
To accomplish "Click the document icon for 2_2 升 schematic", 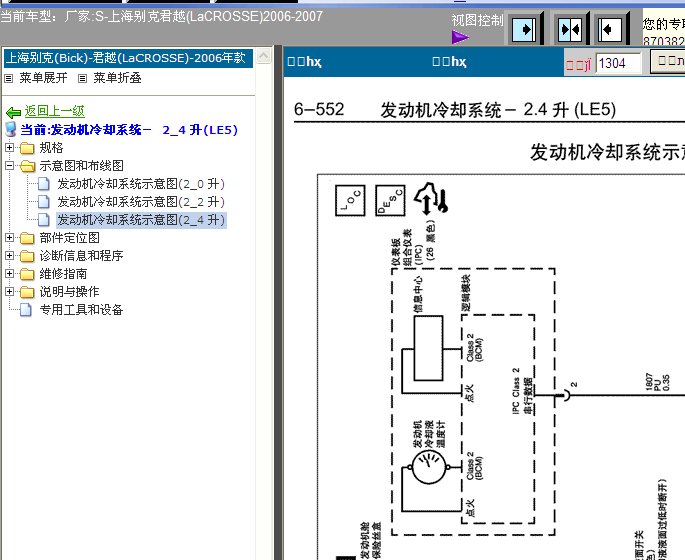I will [44, 202].
